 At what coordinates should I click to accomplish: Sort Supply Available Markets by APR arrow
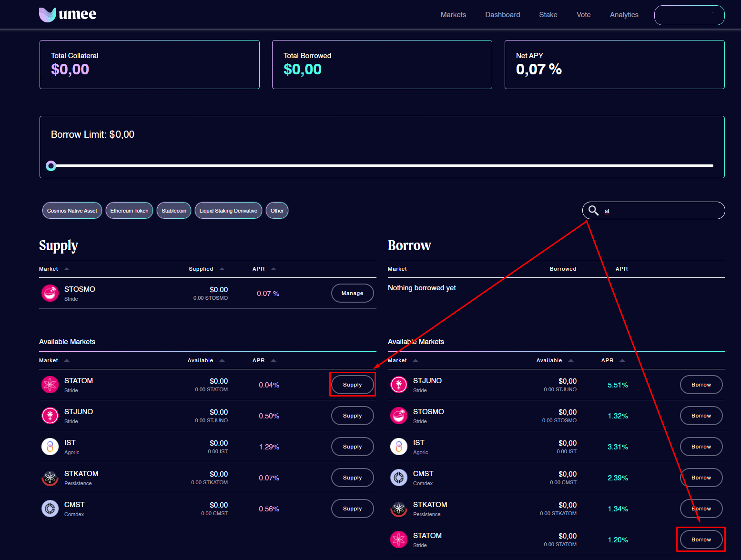coord(274,360)
